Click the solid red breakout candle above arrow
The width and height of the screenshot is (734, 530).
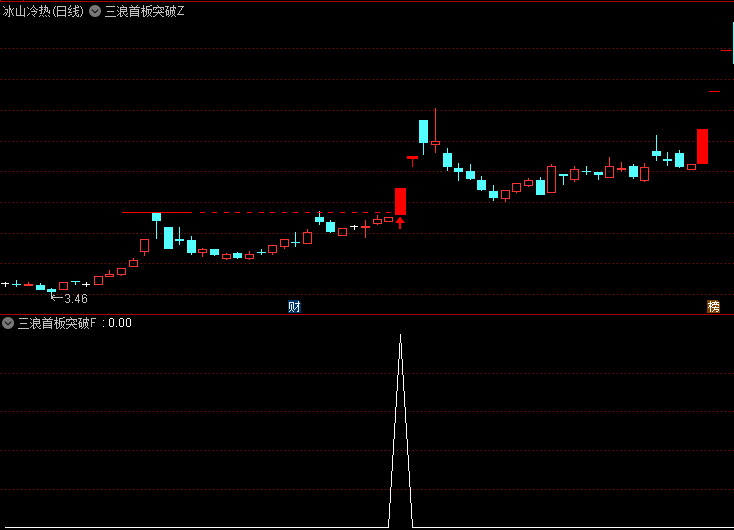(400, 201)
